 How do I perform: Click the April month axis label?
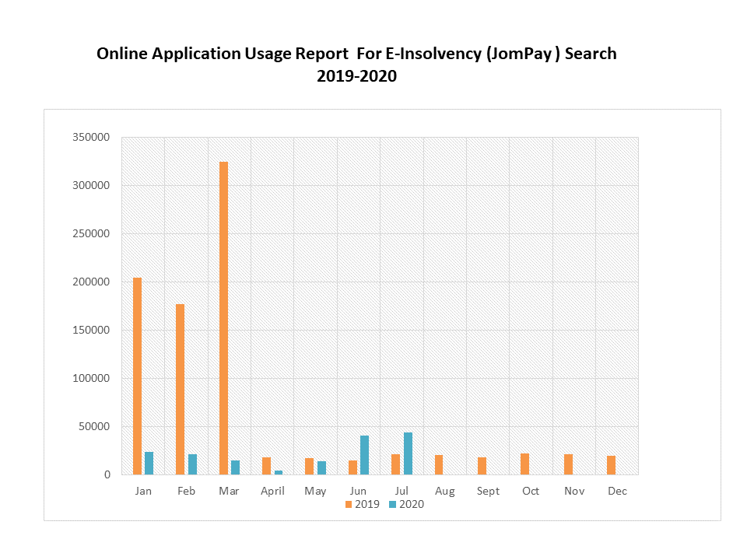pos(272,491)
